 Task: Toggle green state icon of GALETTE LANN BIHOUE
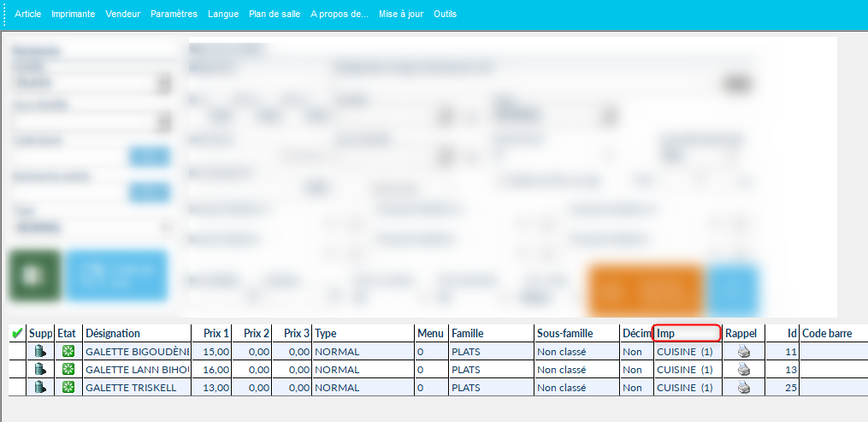coord(68,369)
